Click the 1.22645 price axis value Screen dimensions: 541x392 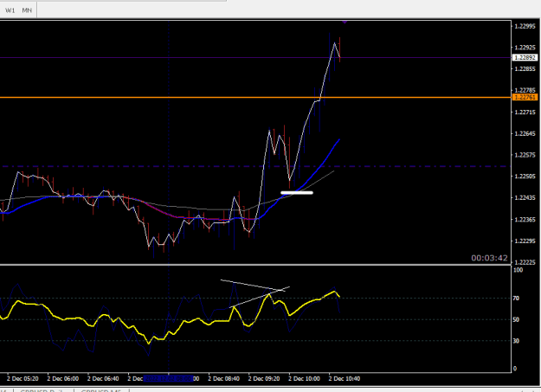tap(525, 133)
